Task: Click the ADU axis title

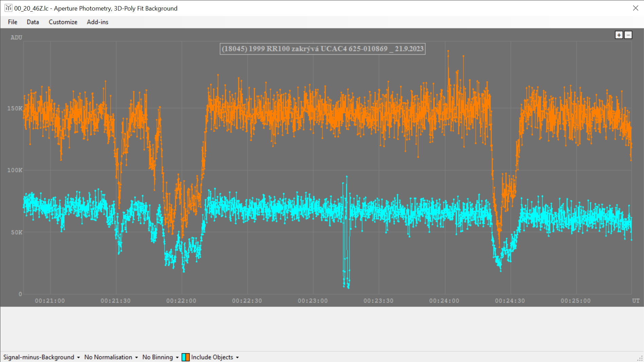Action: tap(16, 37)
